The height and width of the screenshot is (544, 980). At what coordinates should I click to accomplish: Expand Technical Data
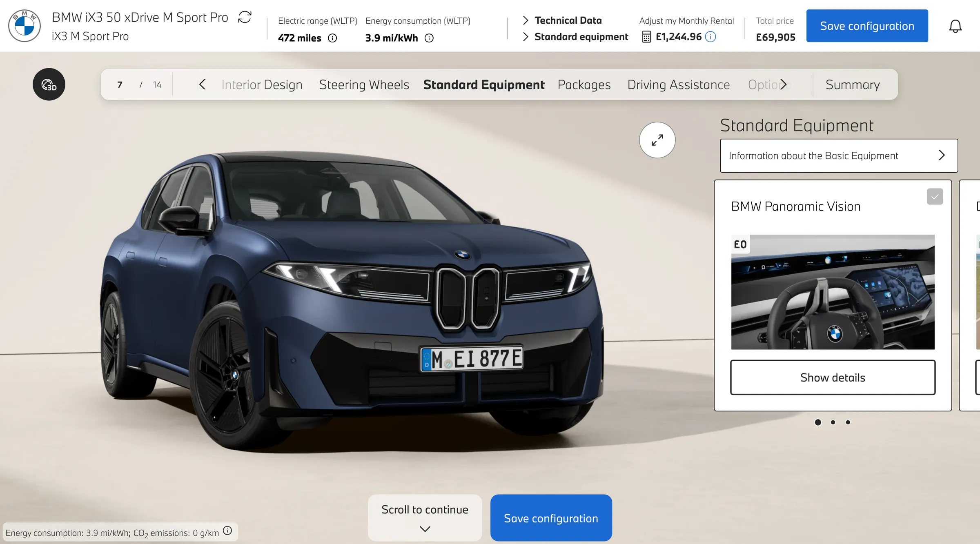point(562,20)
